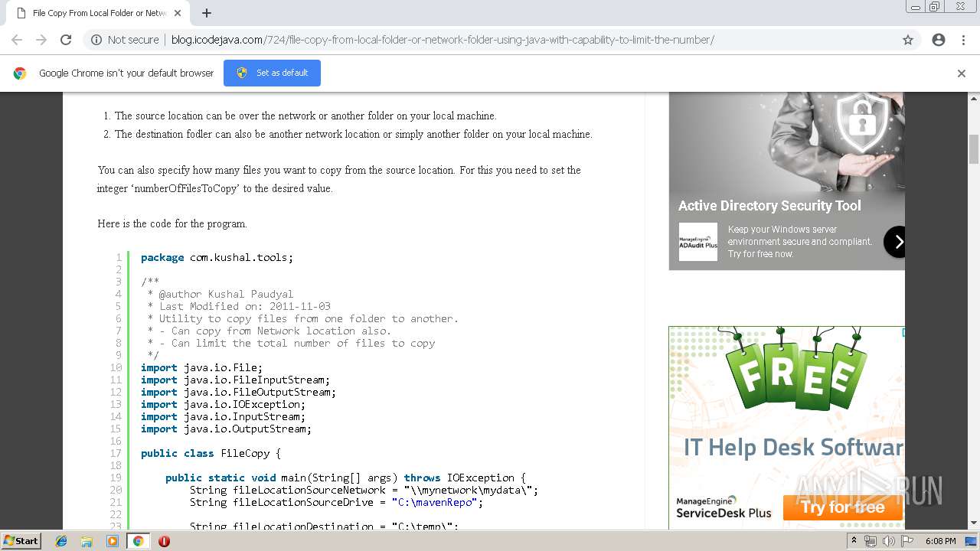
Task: Click the red stop icon in taskbar
Action: (164, 541)
